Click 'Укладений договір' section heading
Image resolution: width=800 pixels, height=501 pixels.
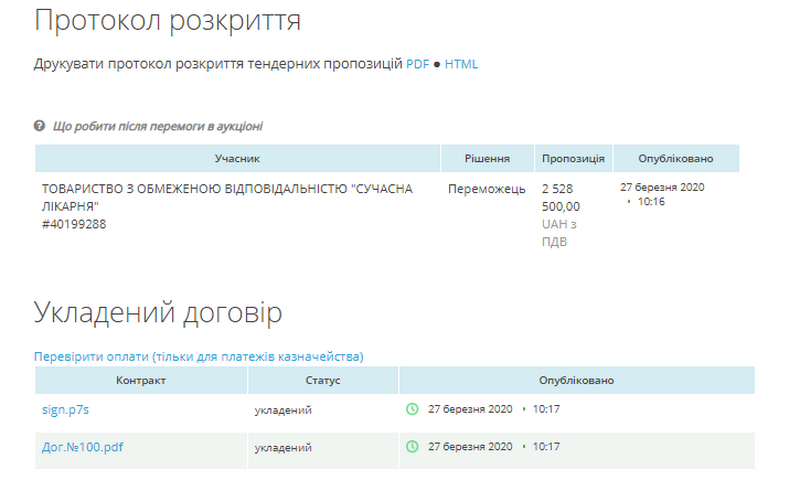pyautogui.click(x=158, y=312)
